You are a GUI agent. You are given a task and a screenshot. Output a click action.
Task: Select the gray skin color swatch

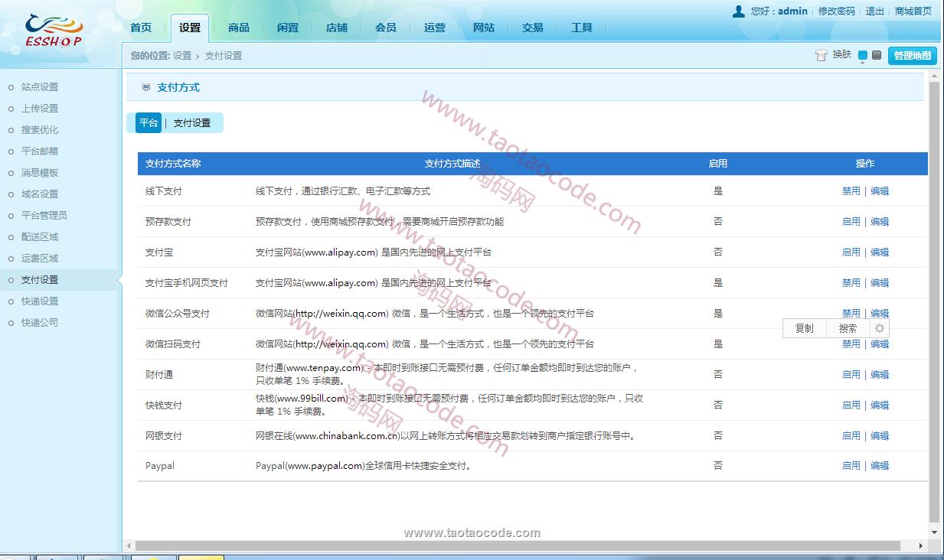[x=877, y=55]
